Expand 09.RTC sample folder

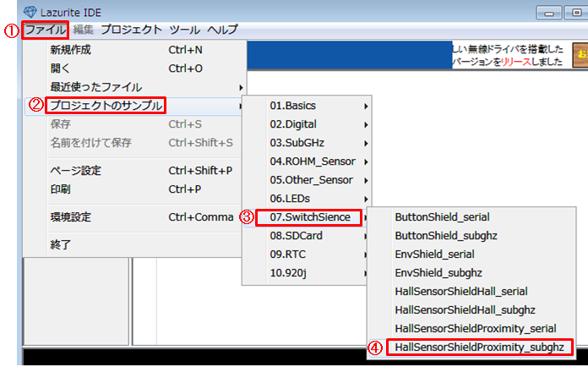click(307, 255)
